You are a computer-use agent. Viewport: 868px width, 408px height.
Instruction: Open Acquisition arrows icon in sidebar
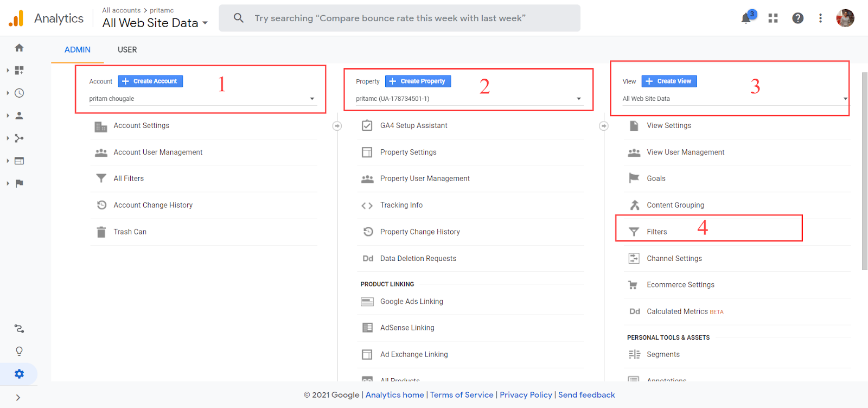[19, 138]
